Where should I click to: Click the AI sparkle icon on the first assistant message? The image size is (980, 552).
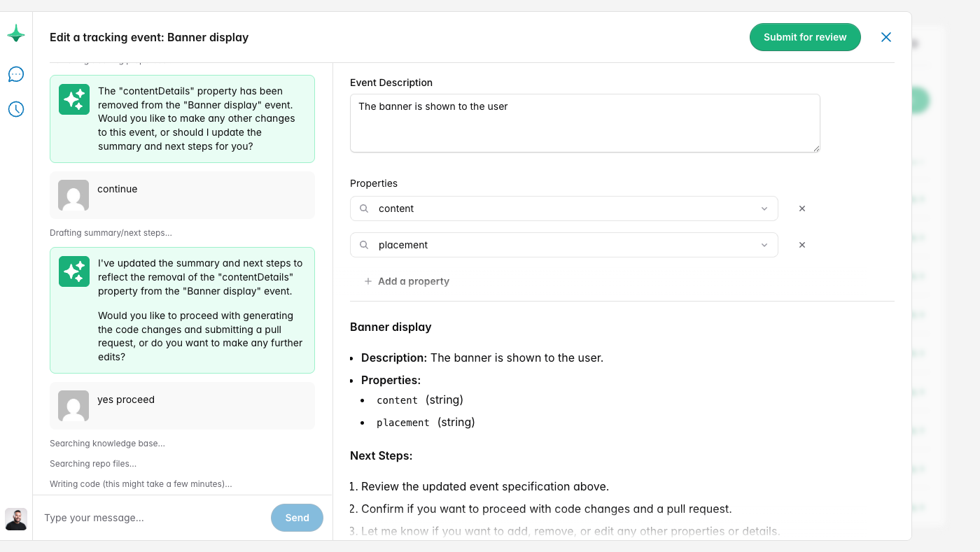click(73, 99)
